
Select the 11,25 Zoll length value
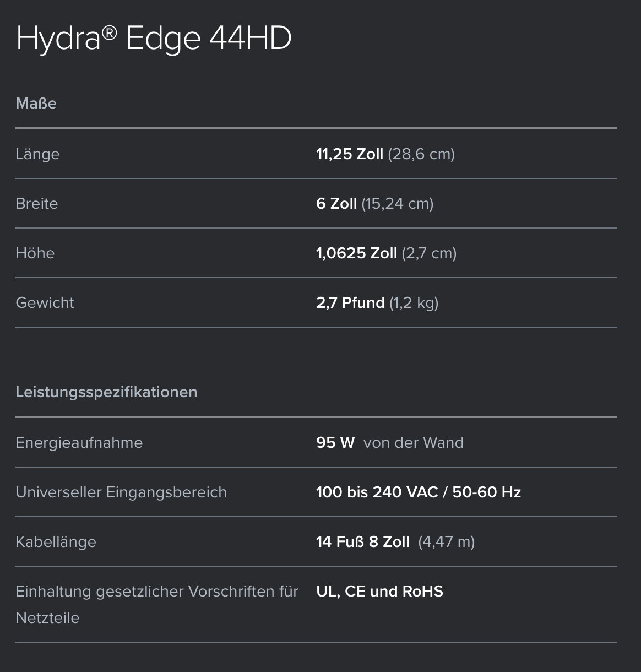(350, 154)
